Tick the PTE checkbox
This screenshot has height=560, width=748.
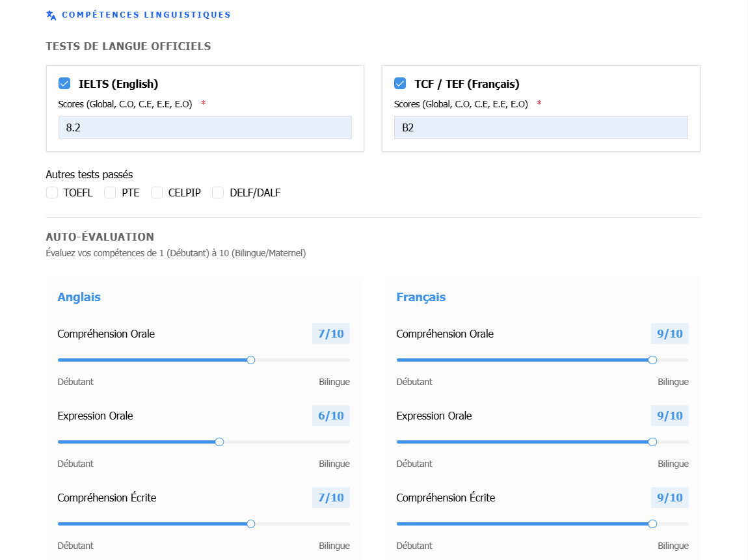(x=110, y=193)
